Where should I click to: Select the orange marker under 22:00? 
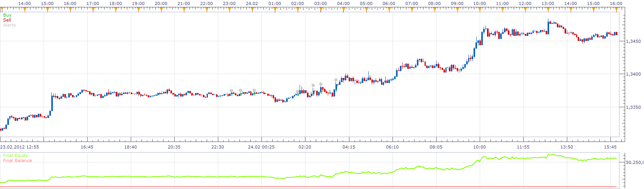207,9
